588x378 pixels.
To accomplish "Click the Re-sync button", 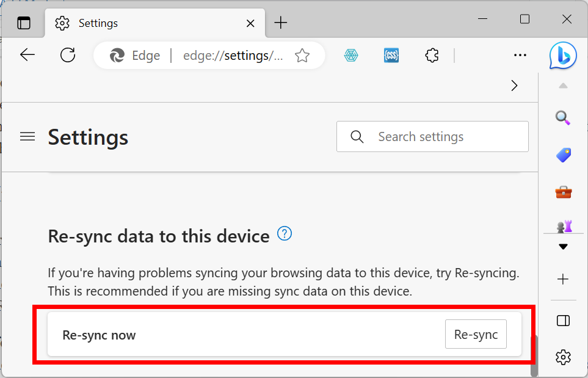I will 476,334.
